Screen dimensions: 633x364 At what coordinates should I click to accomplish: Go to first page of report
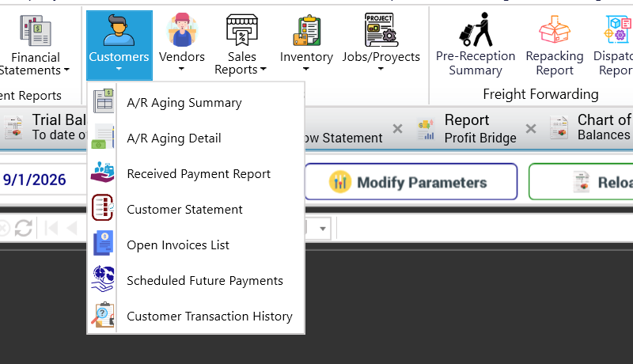point(51,228)
